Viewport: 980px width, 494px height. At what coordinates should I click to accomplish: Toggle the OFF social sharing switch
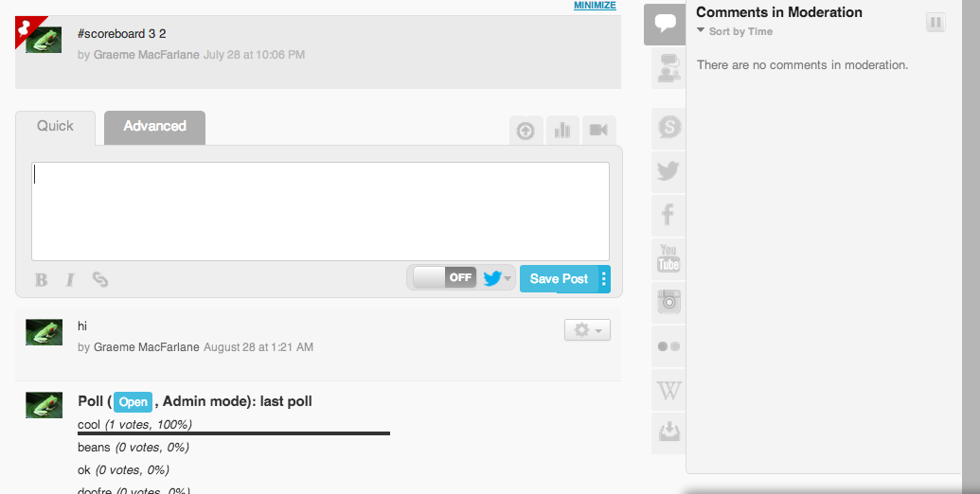[444, 277]
